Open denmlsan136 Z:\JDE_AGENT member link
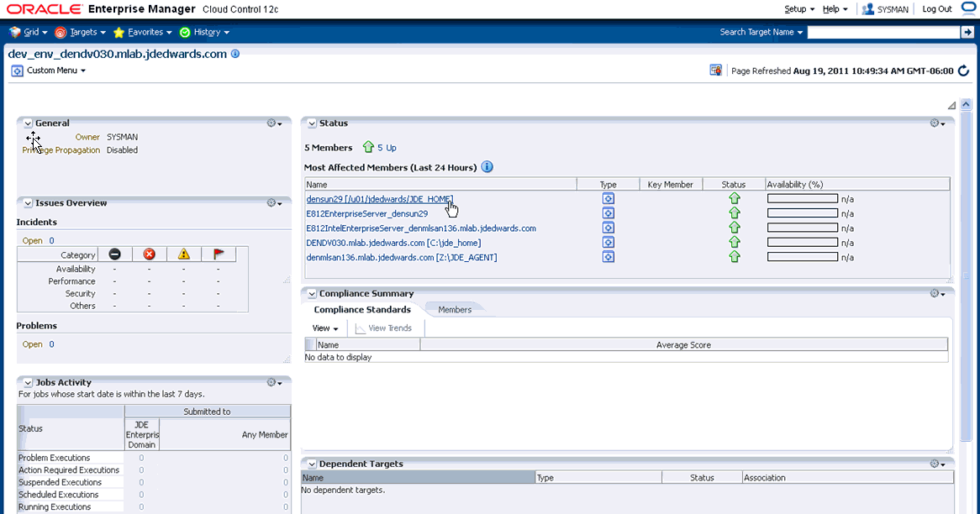 (401, 257)
